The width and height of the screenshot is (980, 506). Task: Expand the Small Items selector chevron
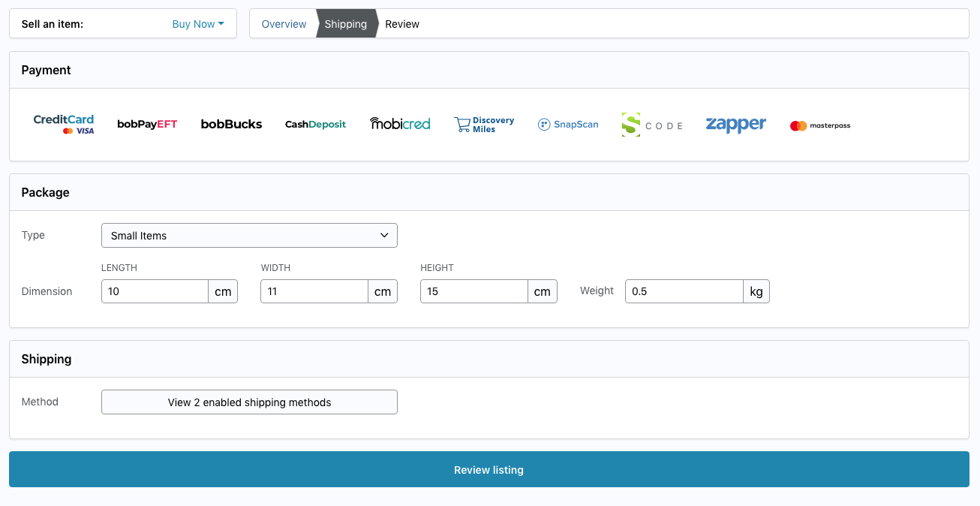tap(384, 235)
